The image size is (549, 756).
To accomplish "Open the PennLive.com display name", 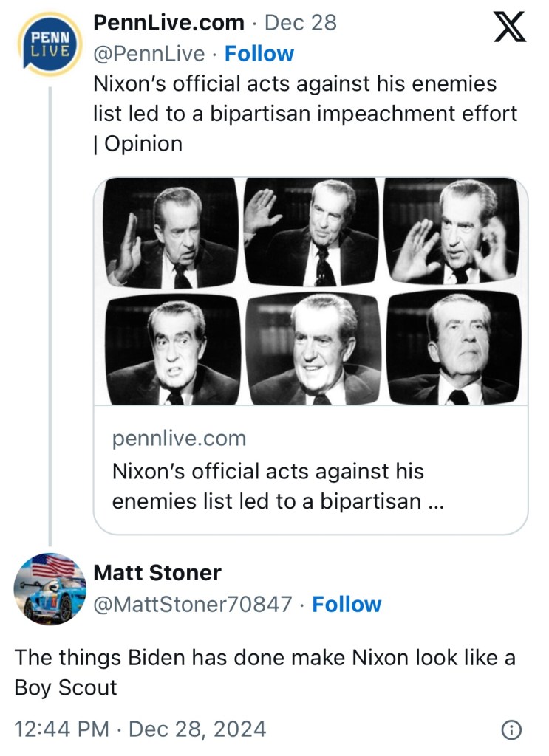I will pyautogui.click(x=168, y=23).
